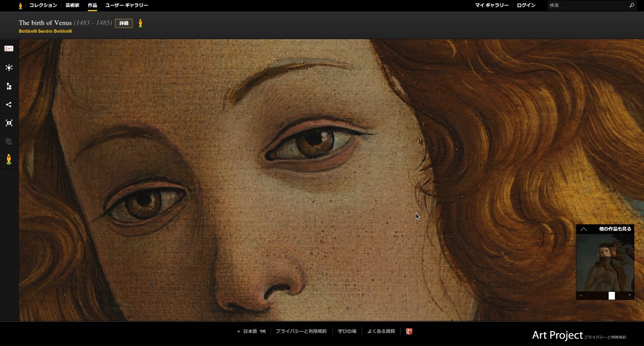Click the discover/lightbulb icon in sidebar

click(x=9, y=68)
